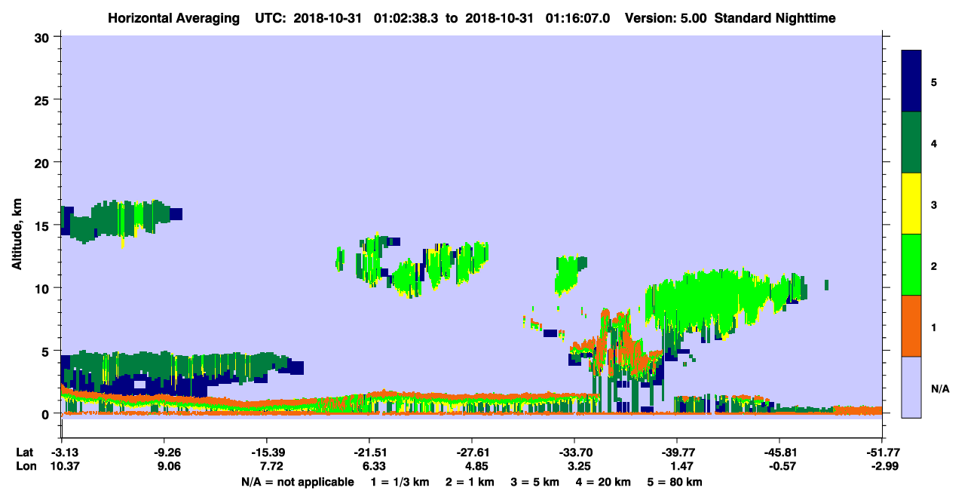Click latitude value -15.39

click(266, 452)
